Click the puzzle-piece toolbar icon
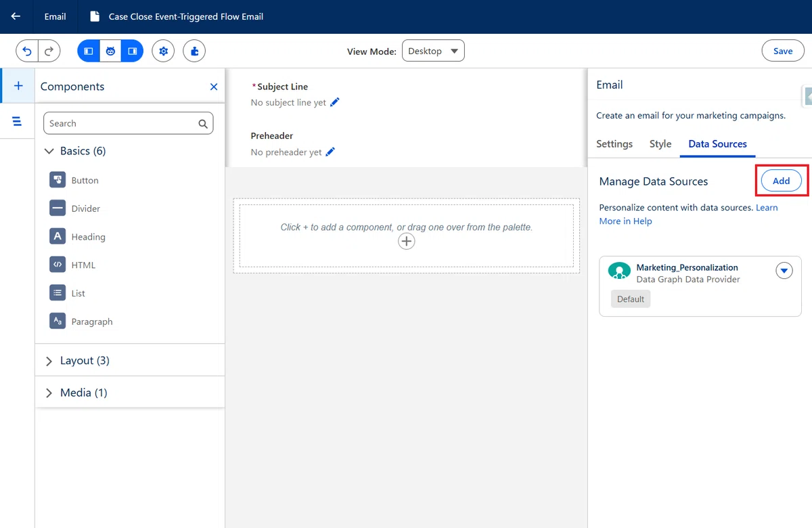 194,51
